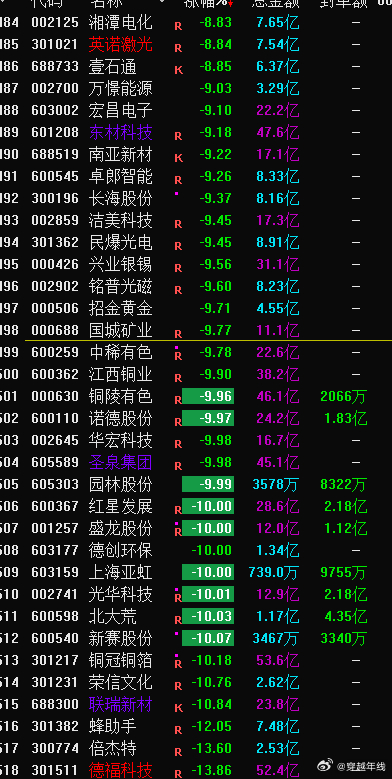392x779 pixels.
Task: Click the R marker beside 英诺激光
Action: click(x=178, y=48)
